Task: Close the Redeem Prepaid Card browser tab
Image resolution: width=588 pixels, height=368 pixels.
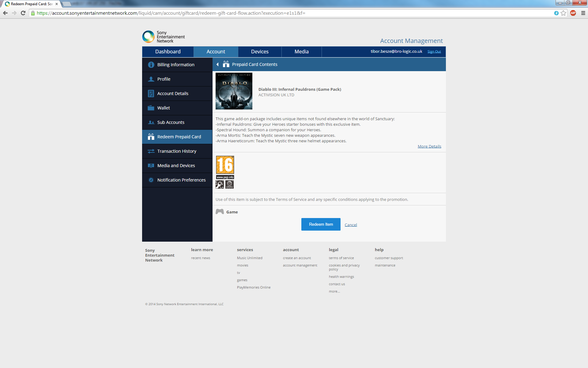Action: click(57, 4)
